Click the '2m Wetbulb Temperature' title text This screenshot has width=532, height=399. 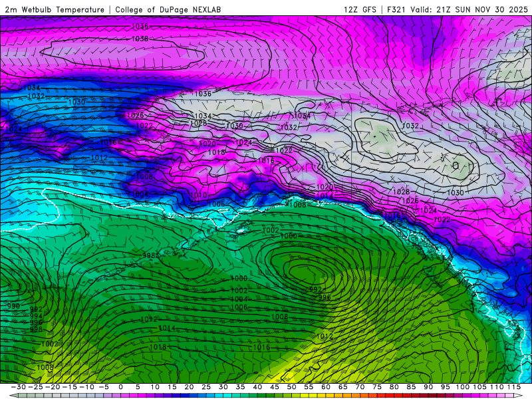click(55, 10)
